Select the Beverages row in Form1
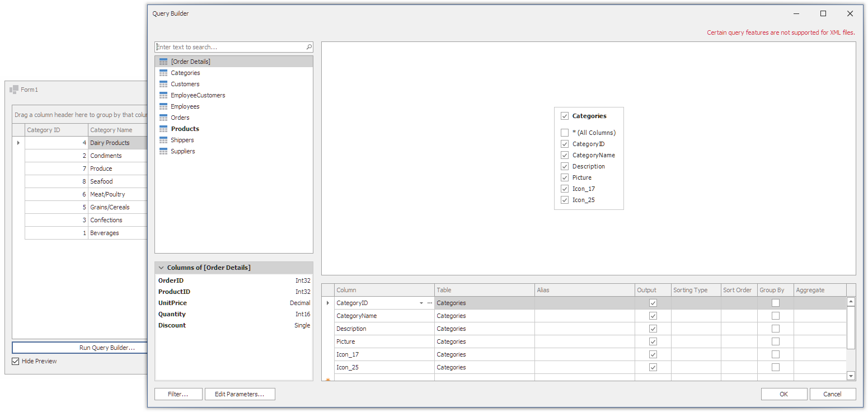The width and height of the screenshot is (868, 412). 86,233
